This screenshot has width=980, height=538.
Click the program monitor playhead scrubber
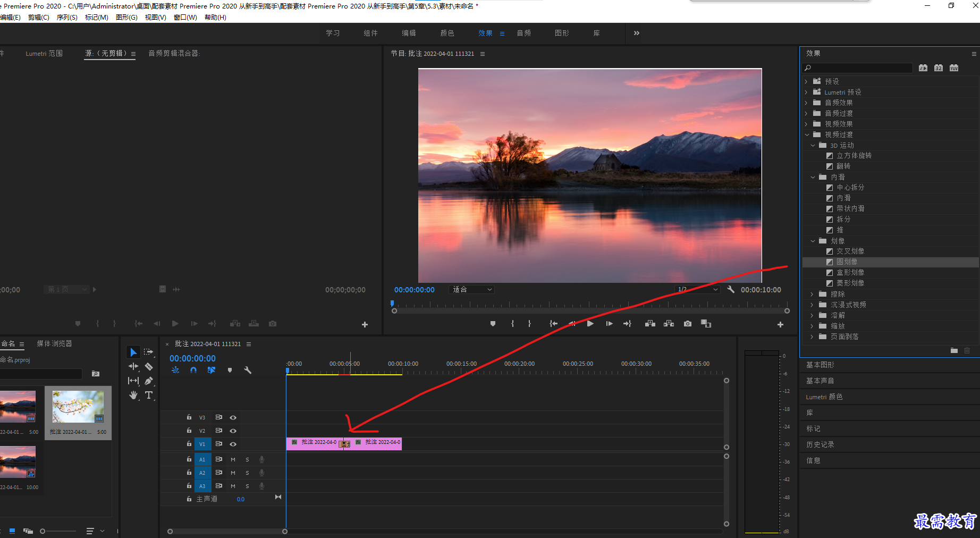[392, 304]
